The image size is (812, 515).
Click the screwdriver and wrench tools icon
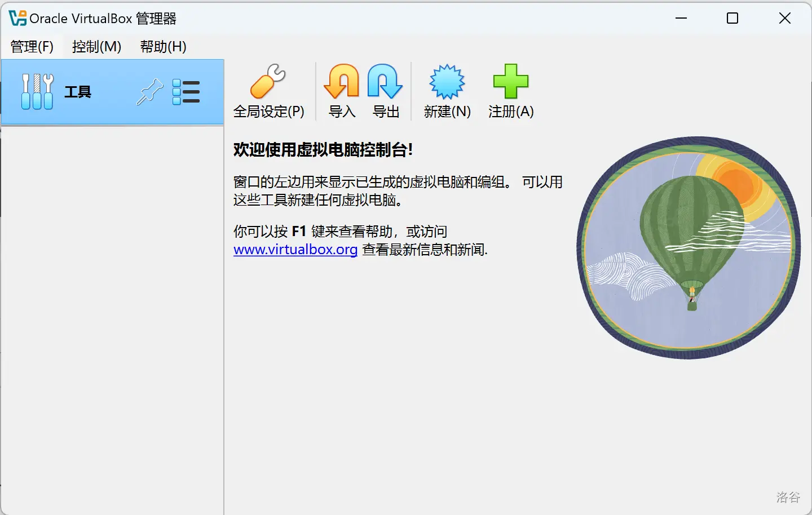pos(37,92)
